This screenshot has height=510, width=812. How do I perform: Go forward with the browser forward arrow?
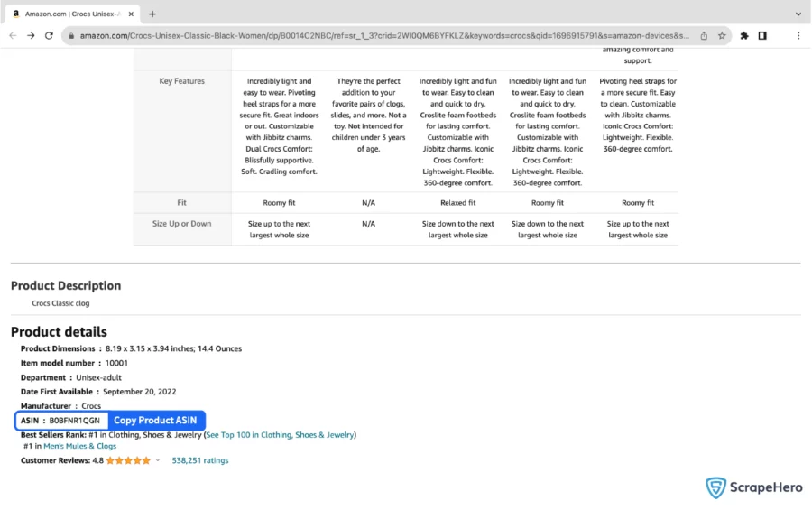(31, 36)
